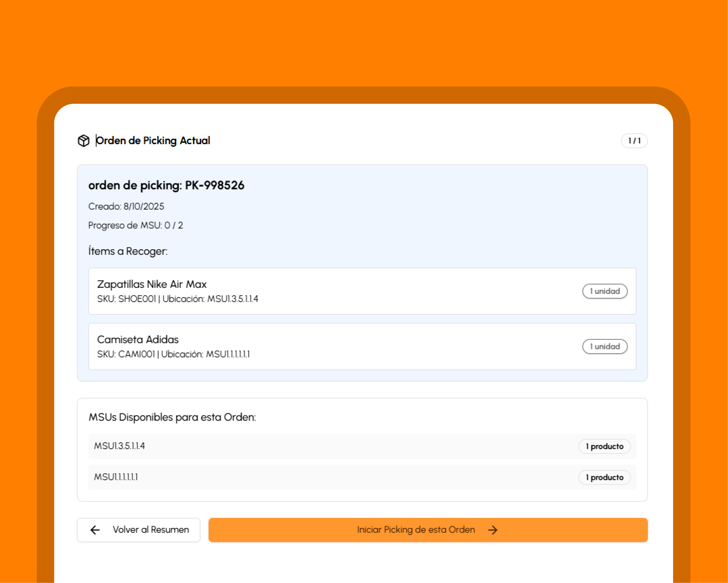Click the right arrow on Iniciar Picking
728x583 pixels.
[x=493, y=530]
